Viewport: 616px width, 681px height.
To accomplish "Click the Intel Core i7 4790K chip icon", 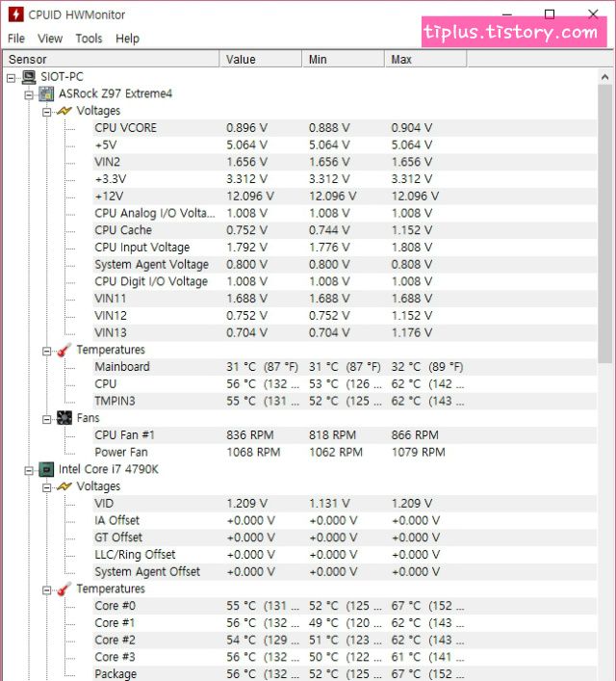I will [46, 469].
